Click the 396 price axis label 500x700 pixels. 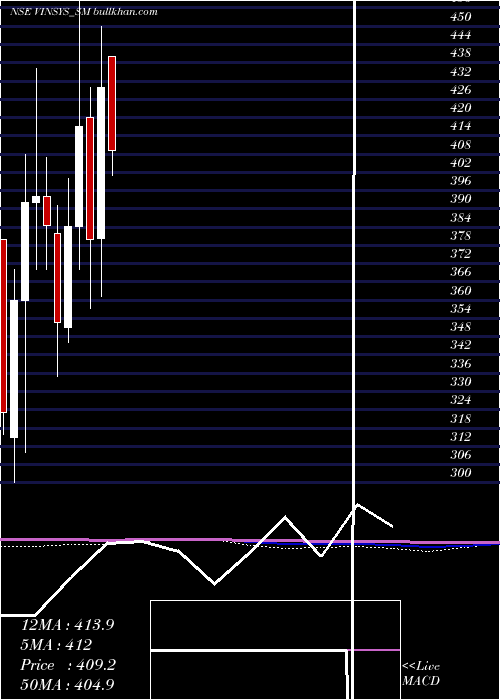461,181
